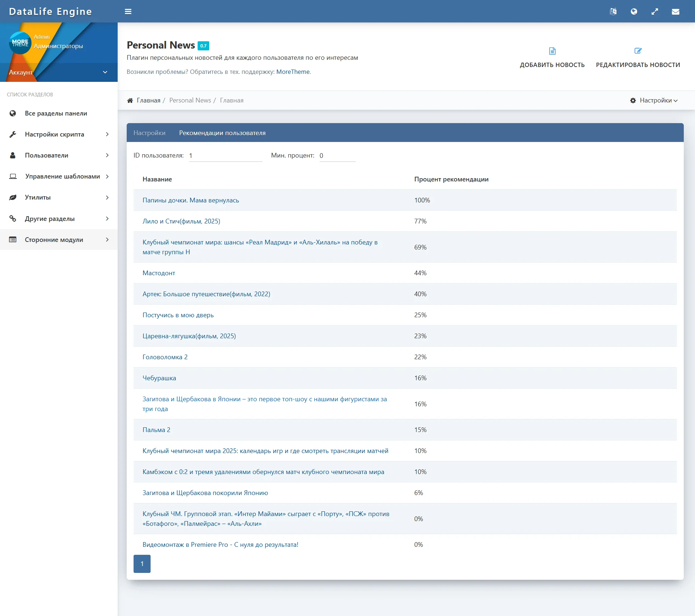Open MoreTheme support link
This screenshot has width=695, height=616.
coord(293,72)
